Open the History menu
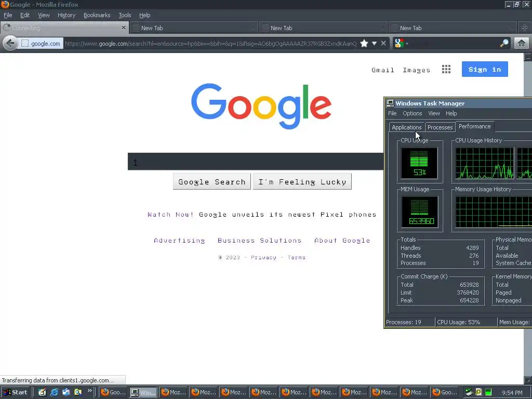Screen dimensions: 532x399 pos(66,15)
